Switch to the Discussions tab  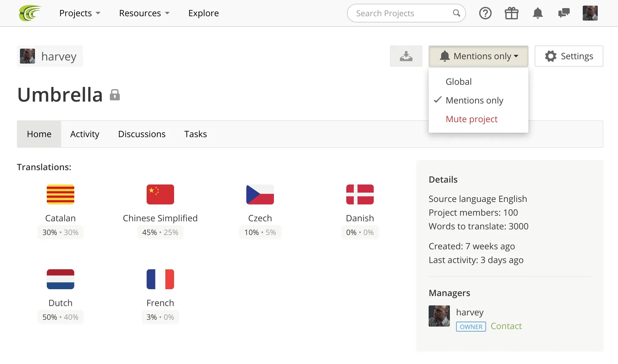pyautogui.click(x=142, y=134)
